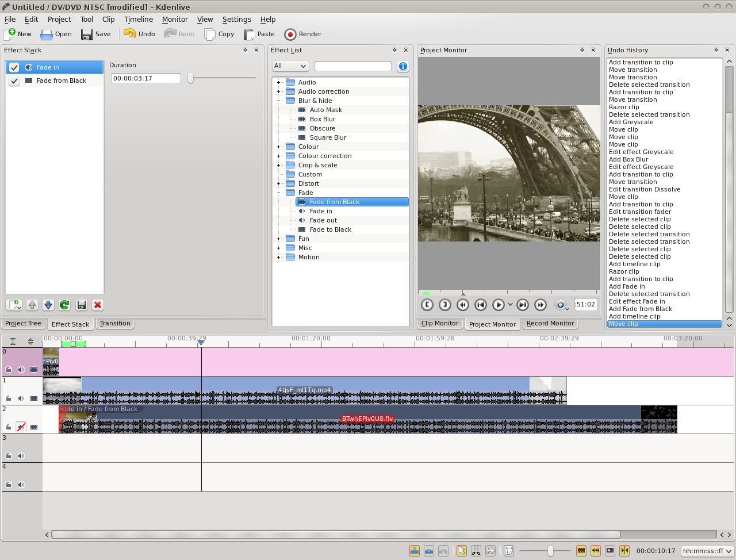
Task: Open the Timeline menu
Action: [139, 19]
